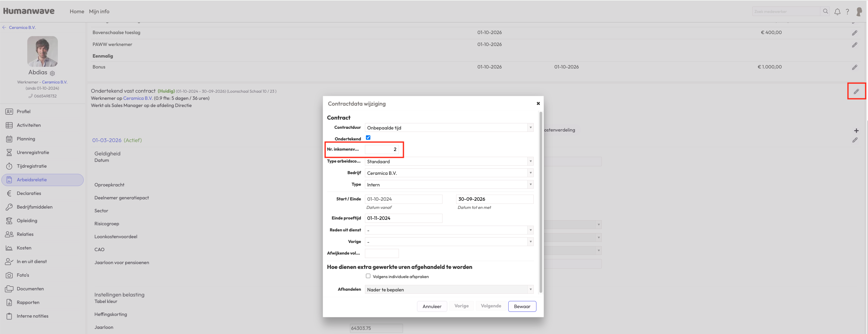Edit the Bonus row with pencil icon
The image size is (868, 334).
pos(854,67)
